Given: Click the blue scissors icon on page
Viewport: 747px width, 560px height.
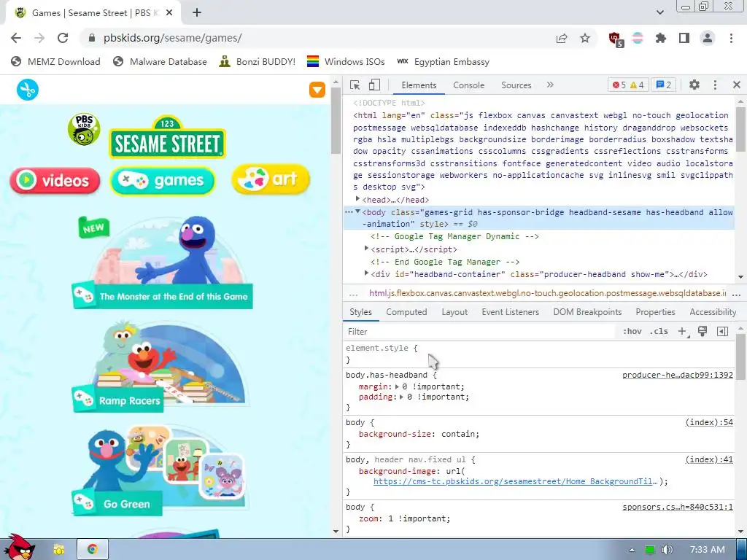Looking at the screenshot, I should pyautogui.click(x=28, y=90).
